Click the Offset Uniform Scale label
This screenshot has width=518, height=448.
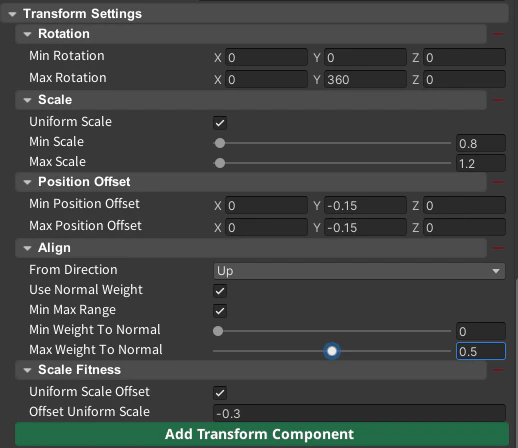pyautogui.click(x=89, y=412)
